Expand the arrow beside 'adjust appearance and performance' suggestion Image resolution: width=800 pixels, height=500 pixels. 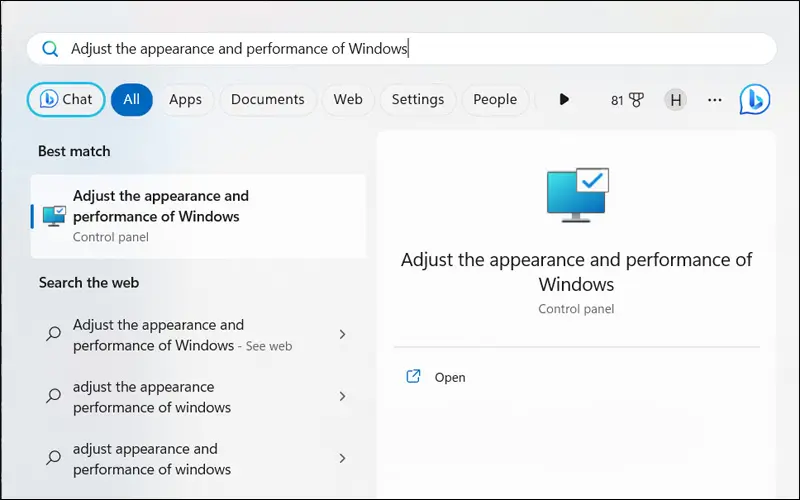tap(342, 458)
